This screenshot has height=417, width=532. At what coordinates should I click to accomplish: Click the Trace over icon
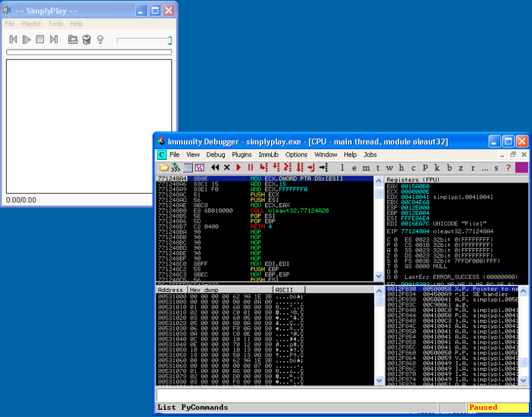coord(299,167)
